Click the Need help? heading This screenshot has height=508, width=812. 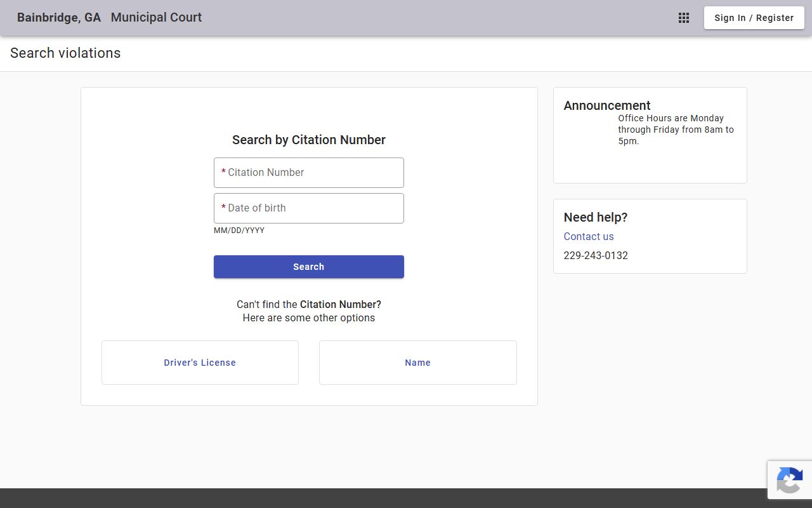596,217
